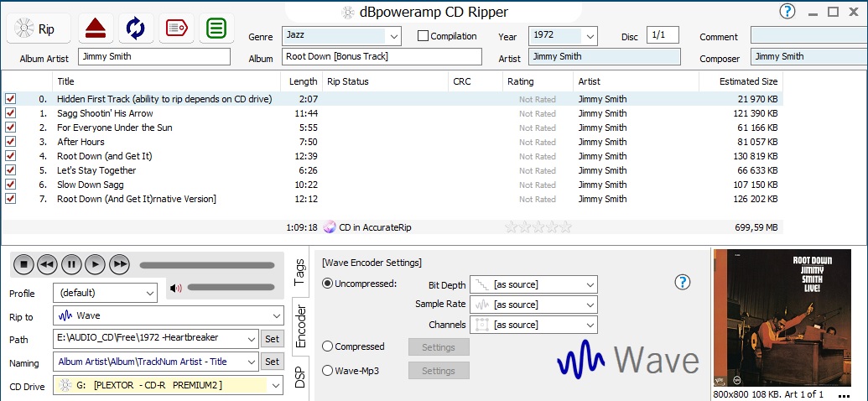Click the Root Down album art thumbnail

point(782,318)
